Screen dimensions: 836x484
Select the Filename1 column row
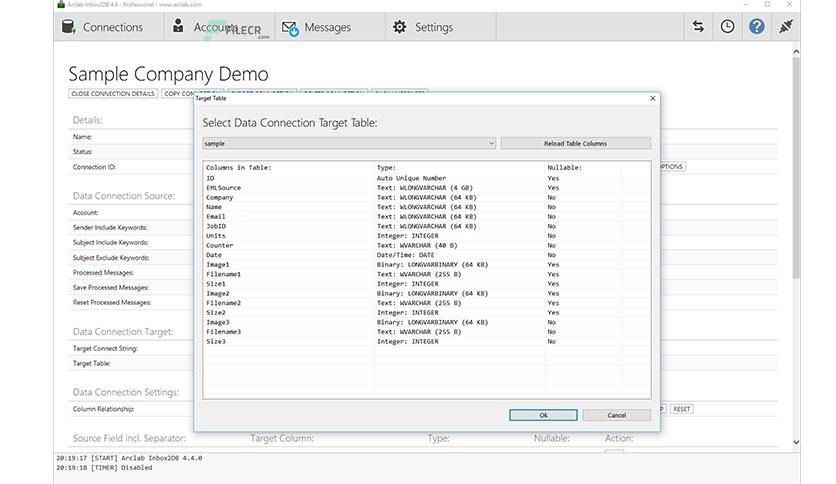tap(427, 274)
